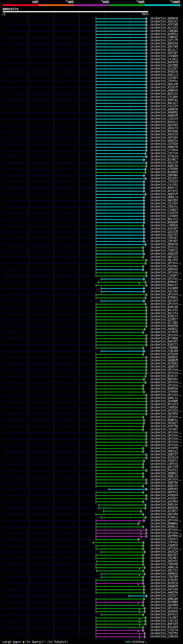Open the isoform hit UniRef100_Q9Y5P6-2
Image resolution: width=183 pixels, height=644 pixels.
[x=166, y=536]
